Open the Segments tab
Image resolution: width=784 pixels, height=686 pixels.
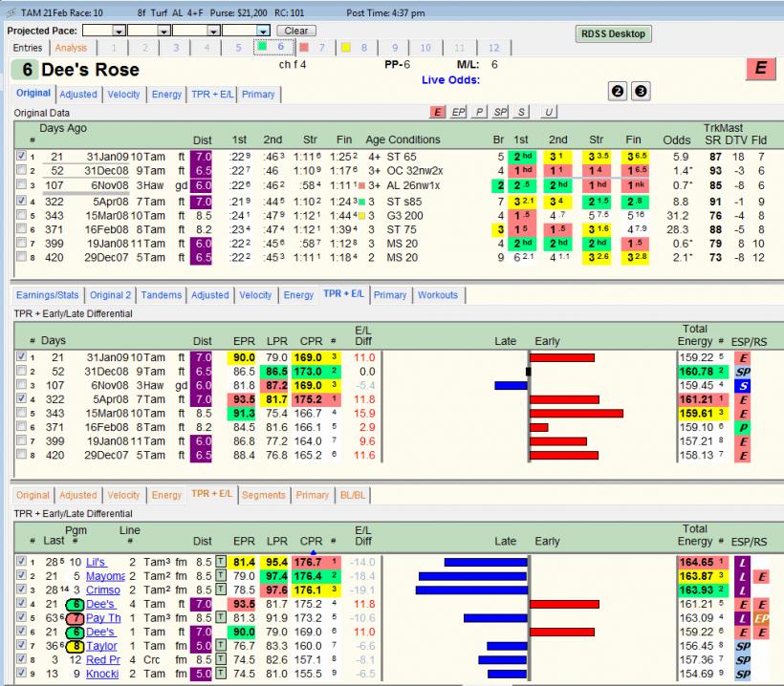pyautogui.click(x=264, y=495)
